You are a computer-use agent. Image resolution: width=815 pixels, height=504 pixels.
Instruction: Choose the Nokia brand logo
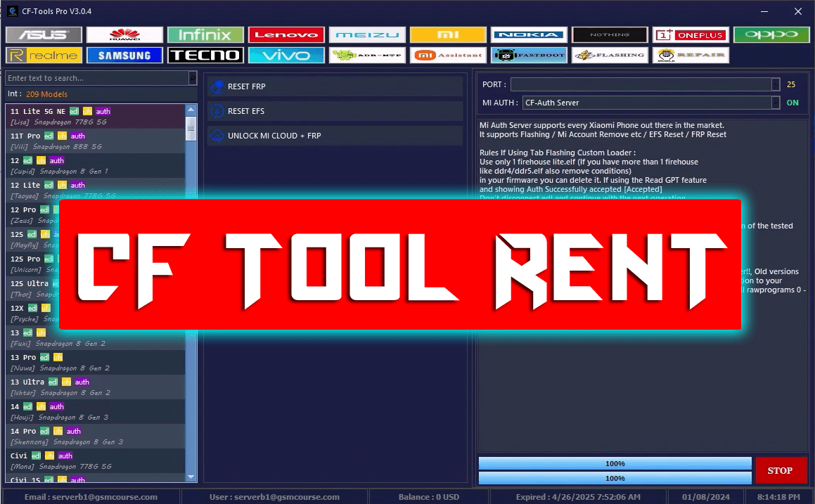[529, 35]
